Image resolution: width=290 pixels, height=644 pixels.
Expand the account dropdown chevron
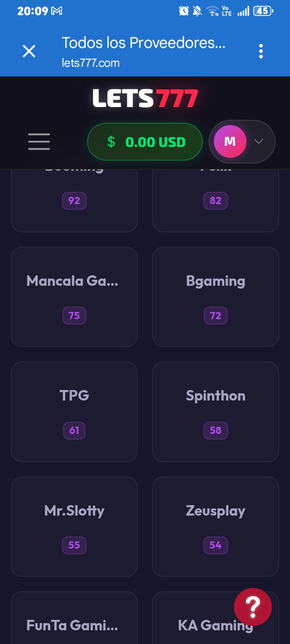click(259, 141)
